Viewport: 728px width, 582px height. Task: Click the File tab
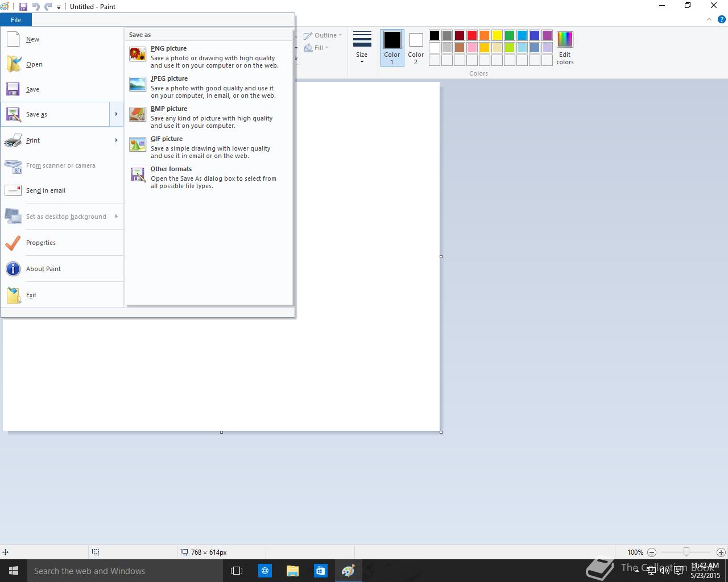click(x=16, y=20)
